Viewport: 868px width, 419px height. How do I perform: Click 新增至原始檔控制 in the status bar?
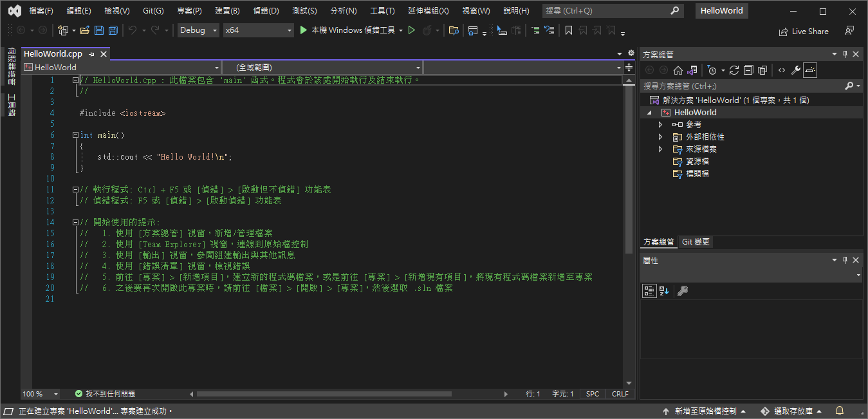coord(705,411)
